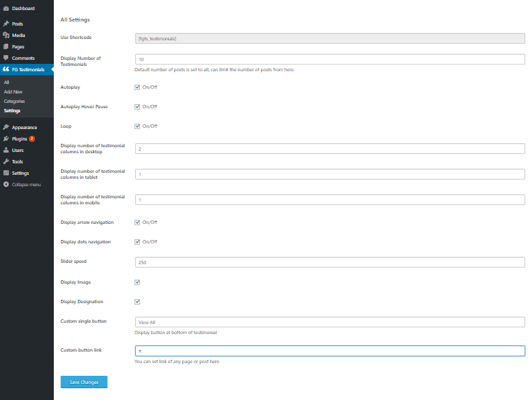This screenshot has height=400, width=532.
Task: Click the Tools wrench icon
Action: coord(6,161)
